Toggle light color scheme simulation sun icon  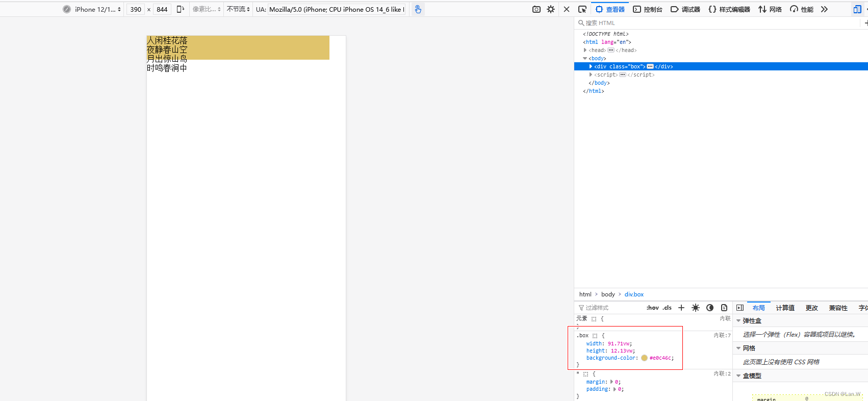coord(696,308)
